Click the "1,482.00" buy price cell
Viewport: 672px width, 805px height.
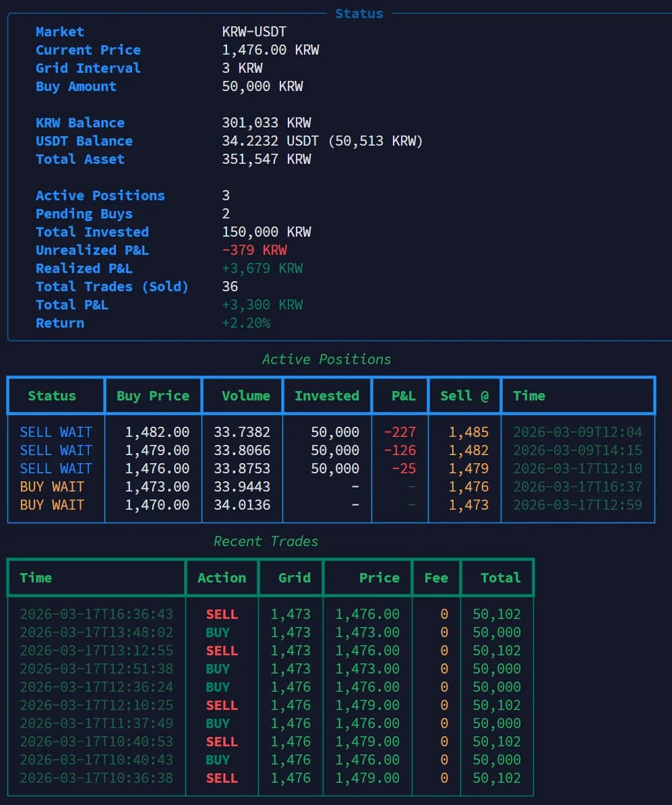click(157, 432)
